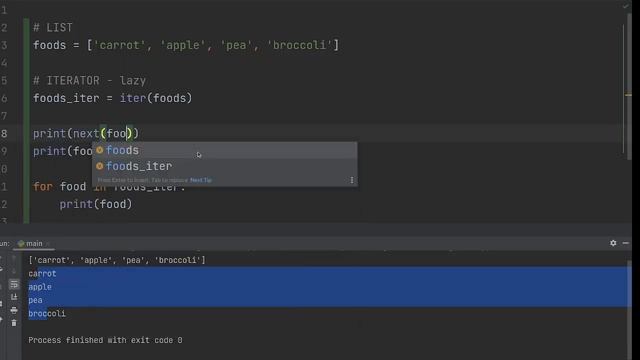
Task: Open the Next Tip link in popup
Action: 201,180
